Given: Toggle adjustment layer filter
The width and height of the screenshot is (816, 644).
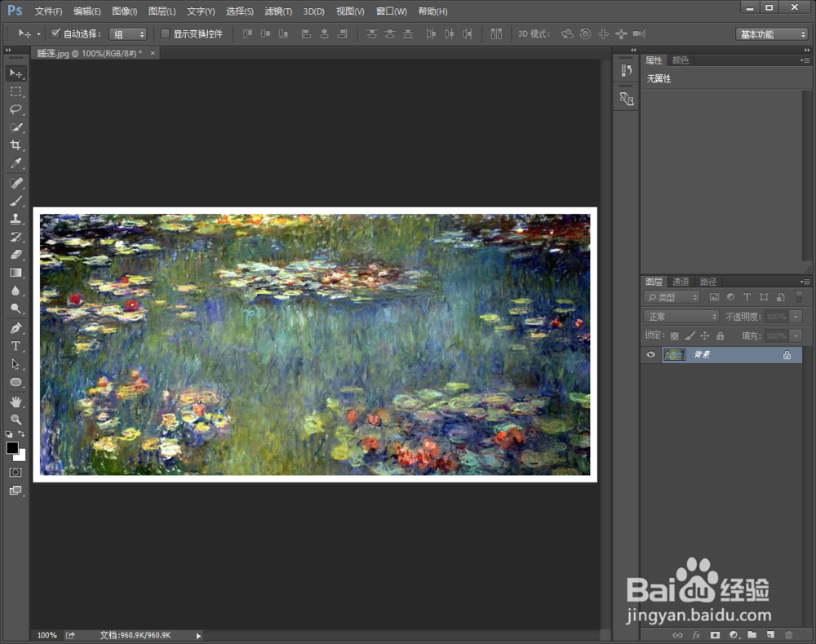Looking at the screenshot, I should 730,297.
